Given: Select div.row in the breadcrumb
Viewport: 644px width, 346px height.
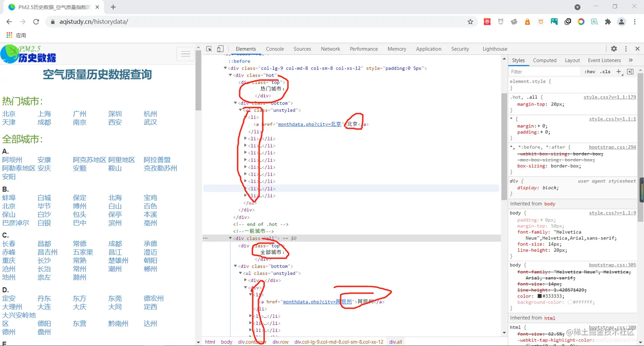Looking at the screenshot, I should coord(281,342).
